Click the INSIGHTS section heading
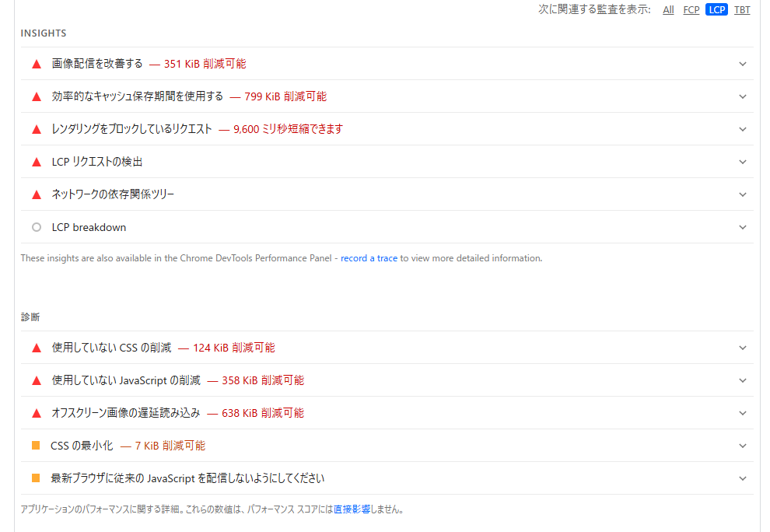Viewport: 770px width, 532px height. [43, 33]
